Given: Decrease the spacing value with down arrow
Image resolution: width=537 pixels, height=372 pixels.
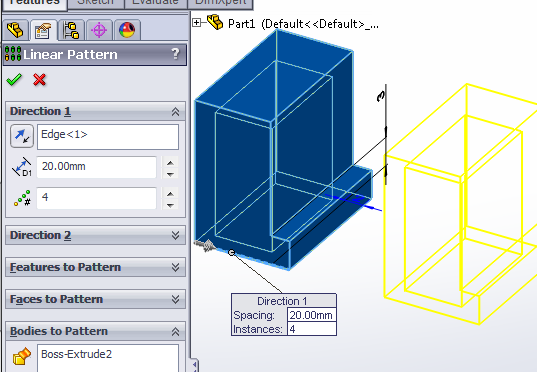Looking at the screenshot, I should coord(170,174).
